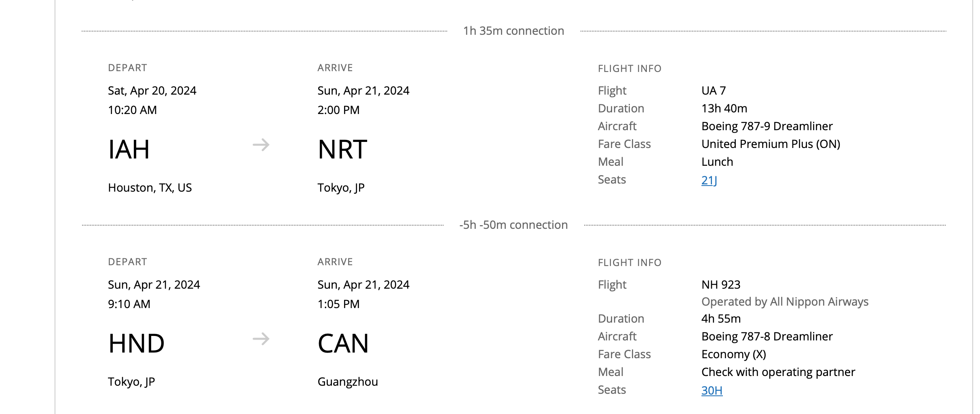Viewport: 980px width, 414px height.
Task: Click the HND departure airport code
Action: tap(136, 344)
